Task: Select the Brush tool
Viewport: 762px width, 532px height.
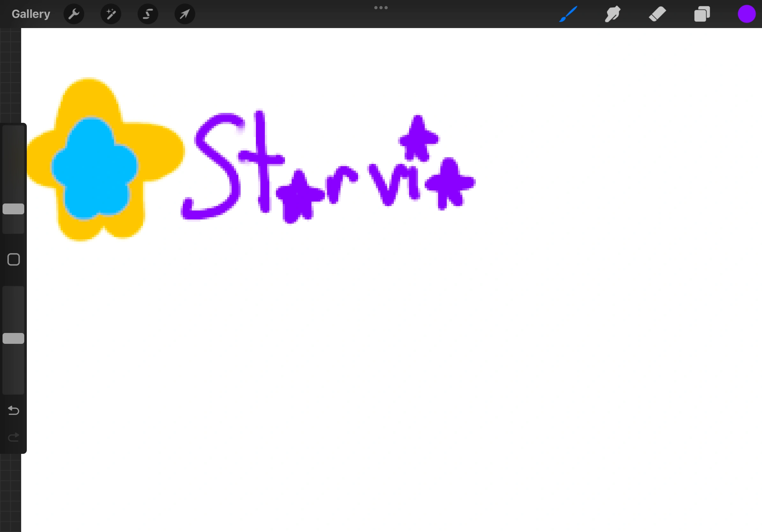Action: coord(568,14)
